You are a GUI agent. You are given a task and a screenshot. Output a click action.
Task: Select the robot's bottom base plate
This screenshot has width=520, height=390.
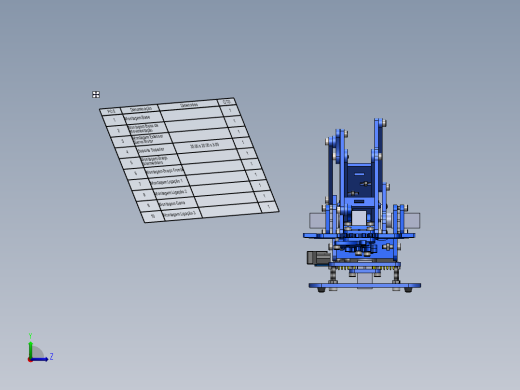pos(365,285)
